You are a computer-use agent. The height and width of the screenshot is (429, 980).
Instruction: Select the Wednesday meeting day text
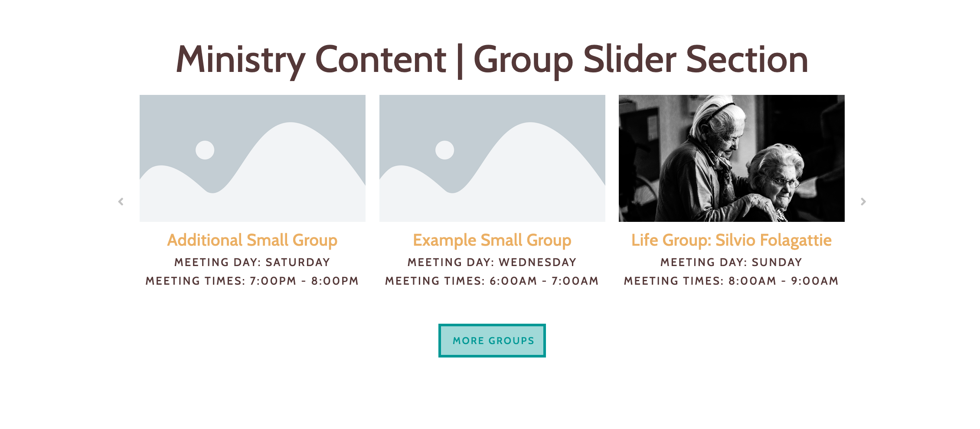[491, 262]
